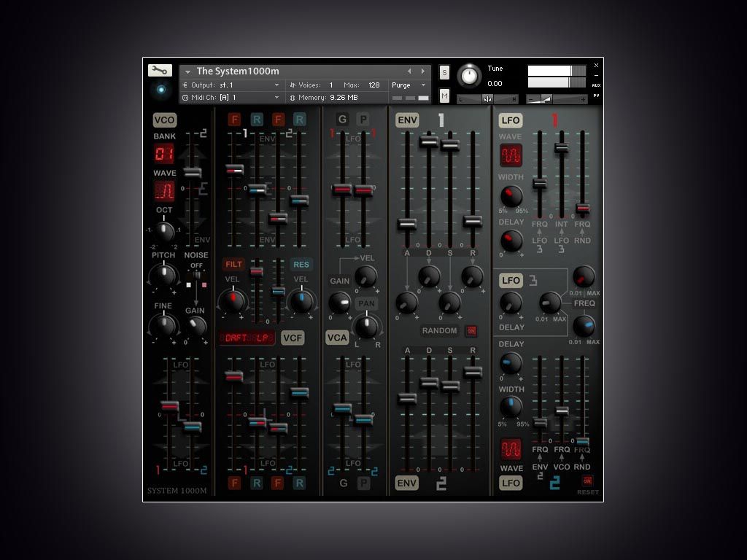Click the red FREQ knob above FREQ label
Viewport: 747px width, 560px height.
point(583,276)
